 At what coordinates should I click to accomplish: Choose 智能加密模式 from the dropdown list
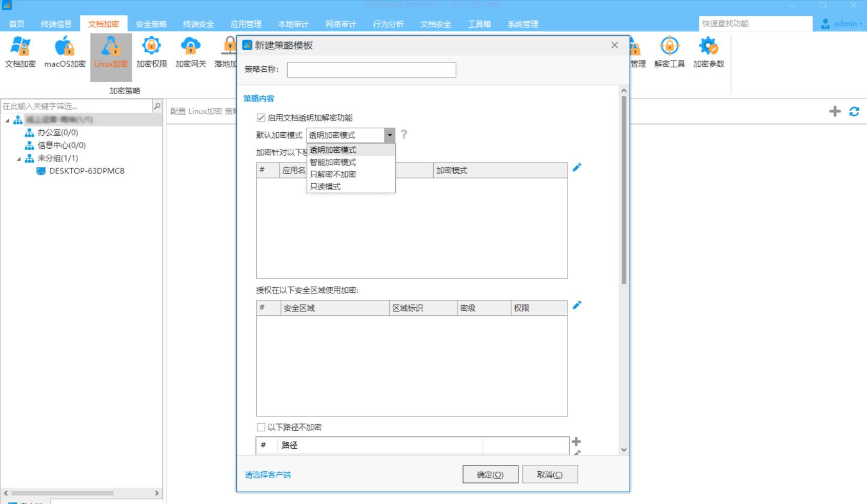click(x=333, y=162)
